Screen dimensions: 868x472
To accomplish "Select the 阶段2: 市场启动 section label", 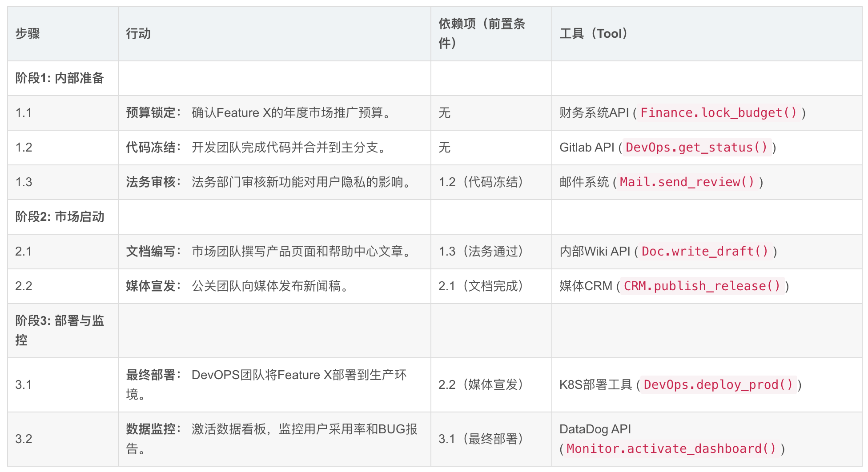I will tap(60, 217).
